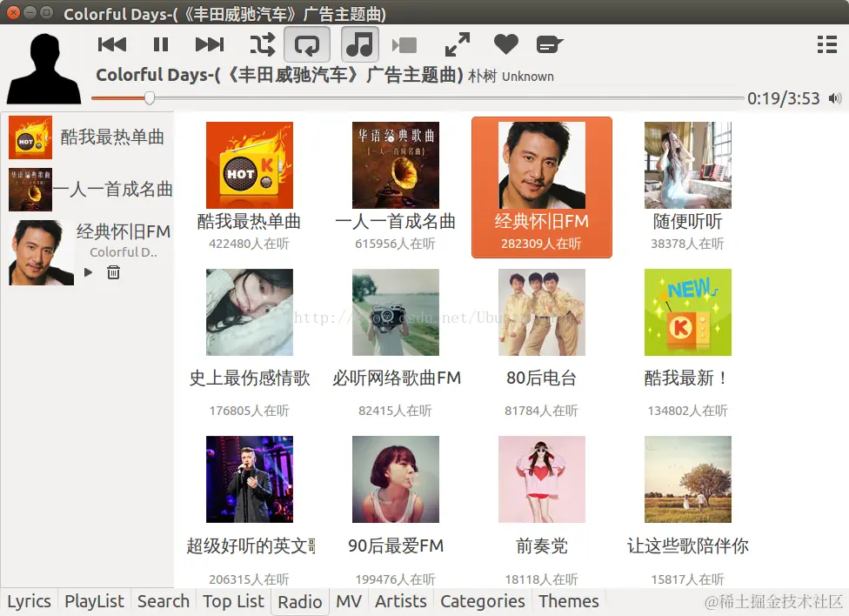Screen dimensions: 849x616
Task: Switch to MV video mode icon
Action: [x=404, y=45]
